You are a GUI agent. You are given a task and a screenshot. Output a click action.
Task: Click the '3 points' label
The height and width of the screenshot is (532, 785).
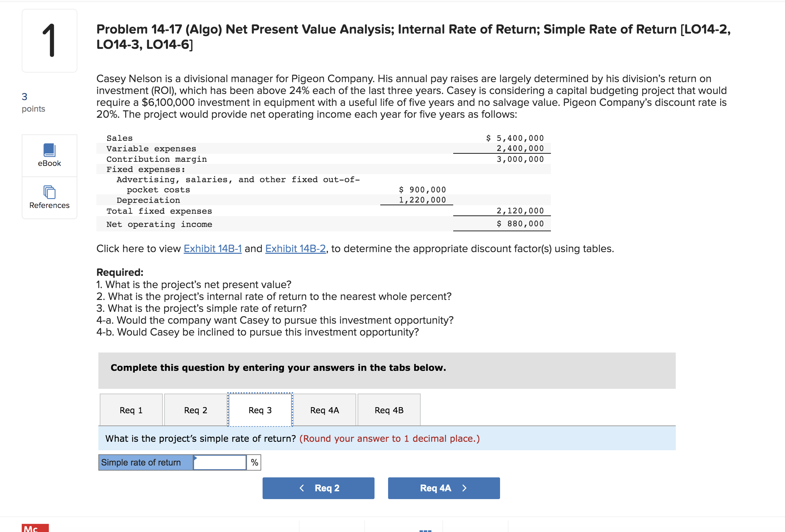coord(33,102)
